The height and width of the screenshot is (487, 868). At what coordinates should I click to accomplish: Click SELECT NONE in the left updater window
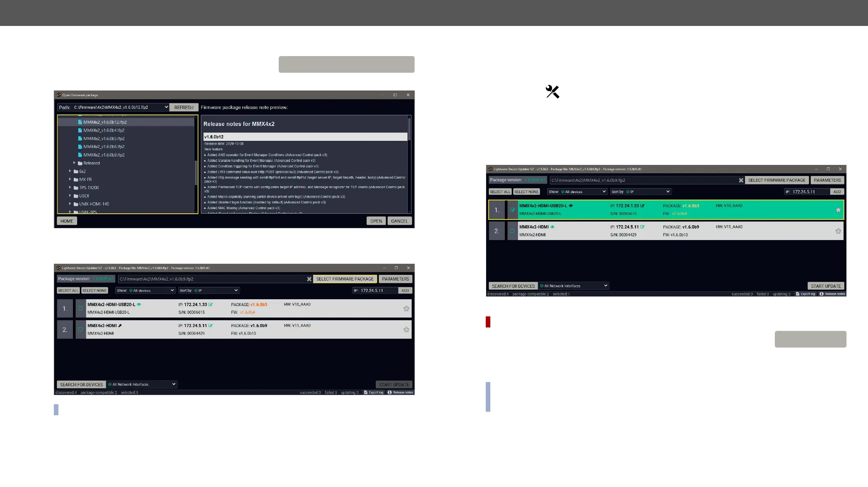95,290
